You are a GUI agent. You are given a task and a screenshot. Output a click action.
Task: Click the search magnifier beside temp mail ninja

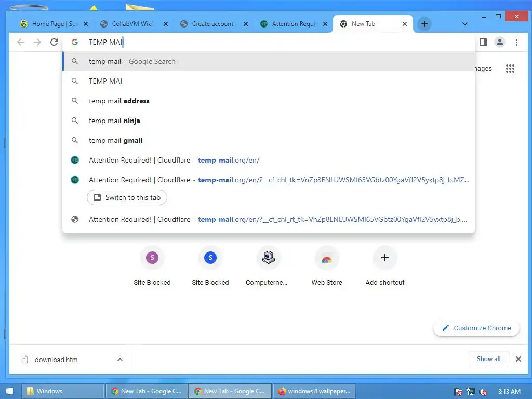[75, 121]
